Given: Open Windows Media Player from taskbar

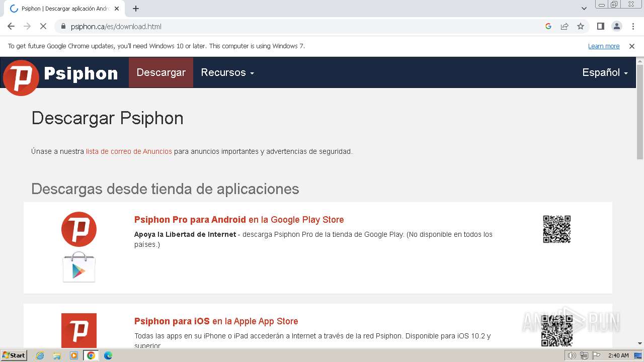Looking at the screenshot, I should [x=74, y=355].
